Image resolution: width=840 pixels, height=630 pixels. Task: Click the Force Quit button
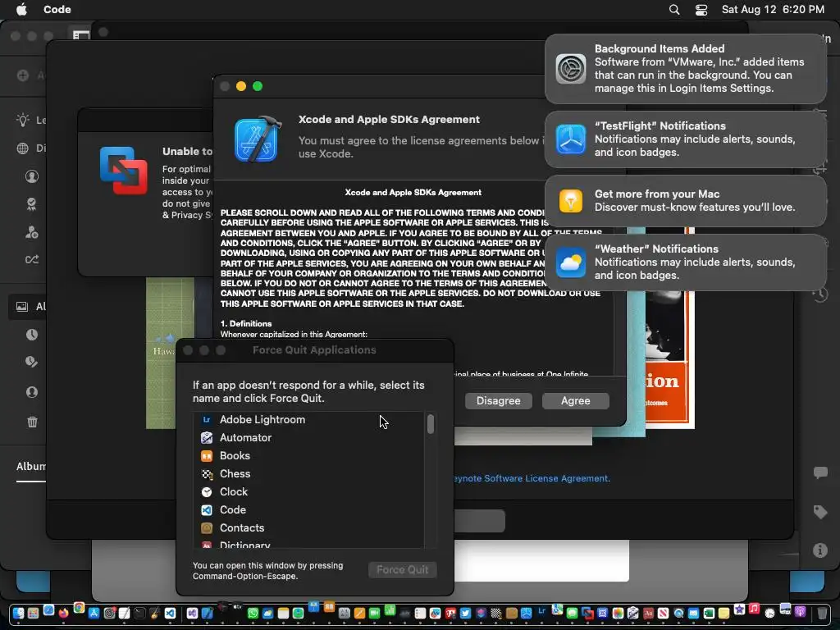pyautogui.click(x=402, y=570)
